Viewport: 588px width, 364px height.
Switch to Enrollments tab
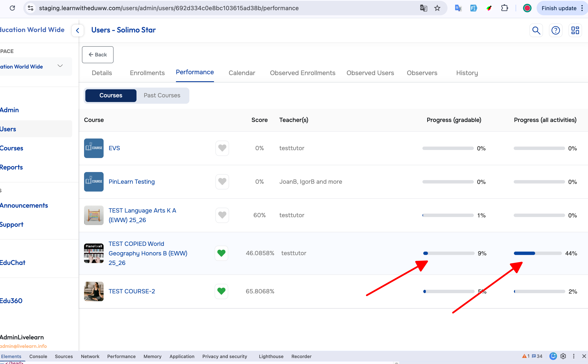click(147, 73)
